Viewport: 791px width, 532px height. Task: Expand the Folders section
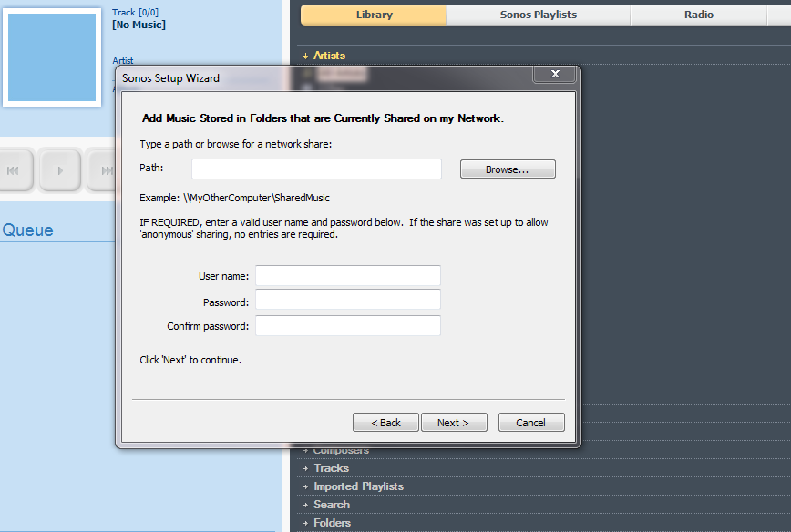(x=326, y=522)
